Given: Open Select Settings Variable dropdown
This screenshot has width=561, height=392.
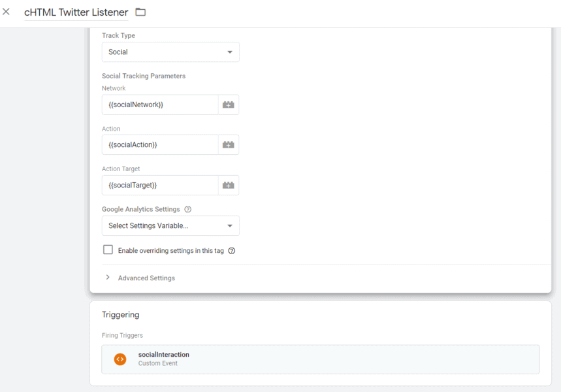Looking at the screenshot, I should 170,226.
